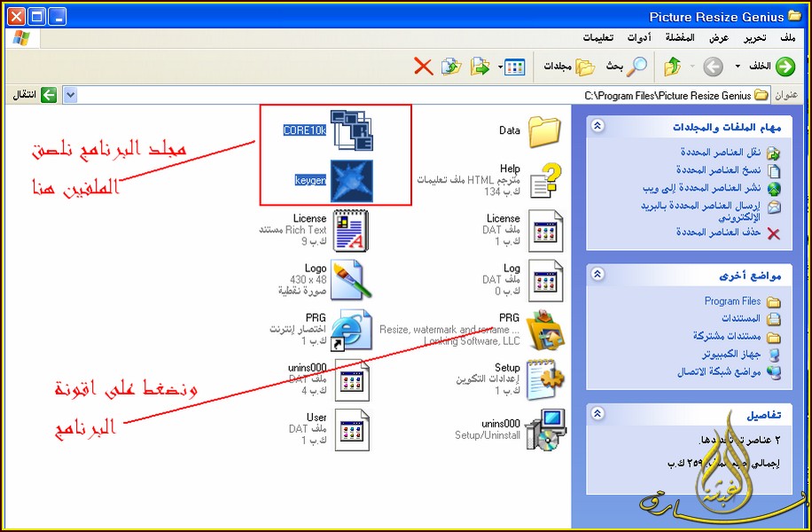Click the Views icon in the toolbar

[x=515, y=66]
